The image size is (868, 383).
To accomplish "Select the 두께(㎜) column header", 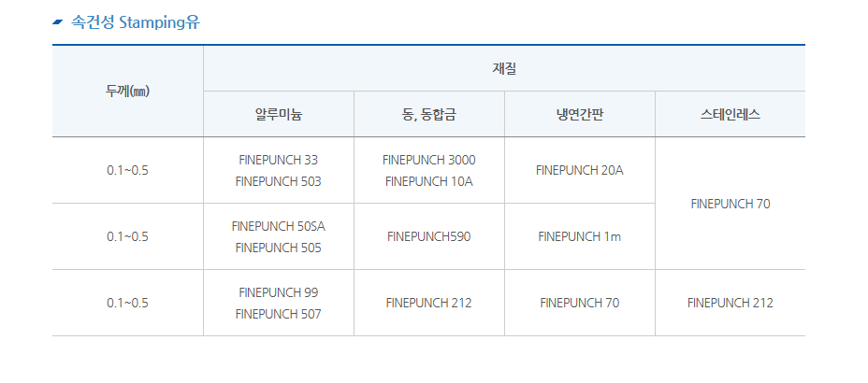I will (x=128, y=92).
